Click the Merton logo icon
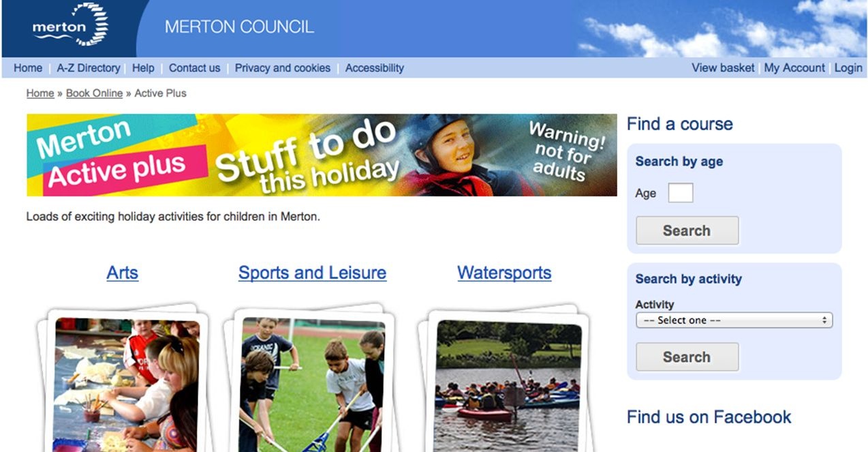This screenshot has height=452, width=868. pos(70,25)
